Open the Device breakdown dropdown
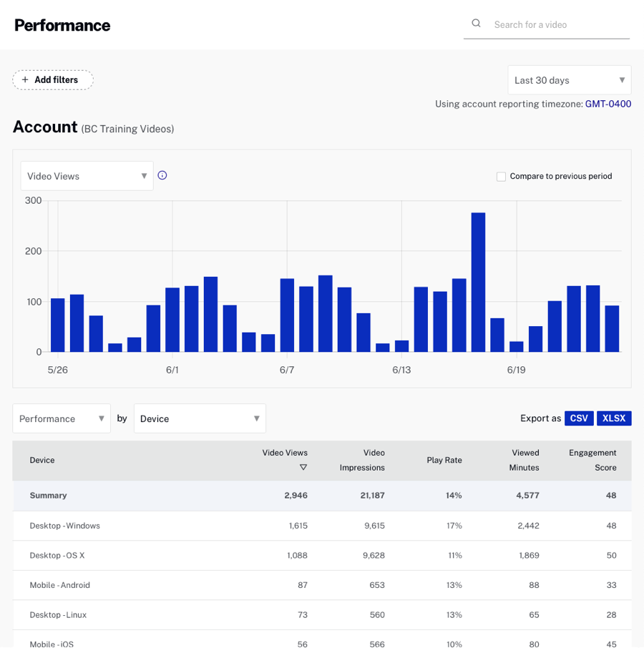 200,418
